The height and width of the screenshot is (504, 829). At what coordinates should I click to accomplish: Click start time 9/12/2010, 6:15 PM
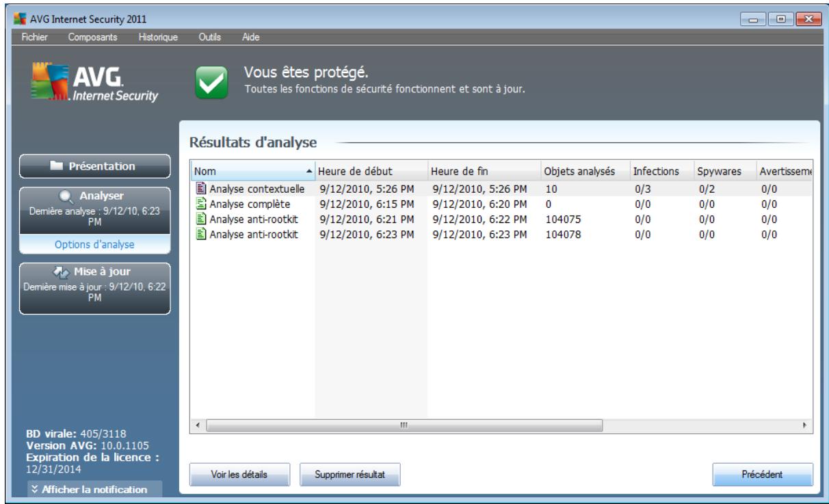point(366,204)
